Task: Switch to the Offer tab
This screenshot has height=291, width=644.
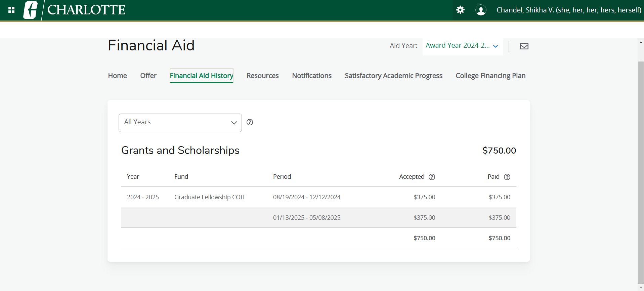Action: pyautogui.click(x=148, y=76)
